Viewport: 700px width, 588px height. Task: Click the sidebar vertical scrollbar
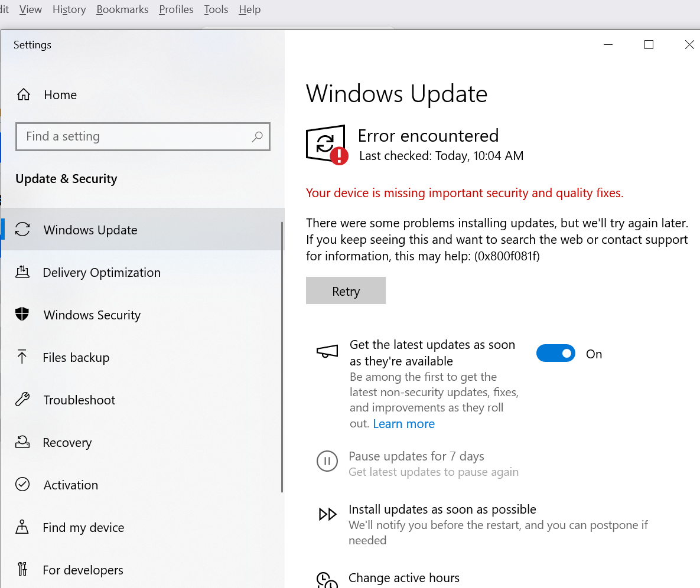[282, 357]
